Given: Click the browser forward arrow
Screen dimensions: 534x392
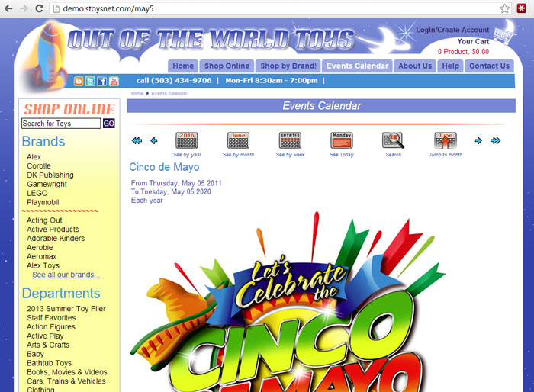Looking at the screenshot, I should pos(24,8).
